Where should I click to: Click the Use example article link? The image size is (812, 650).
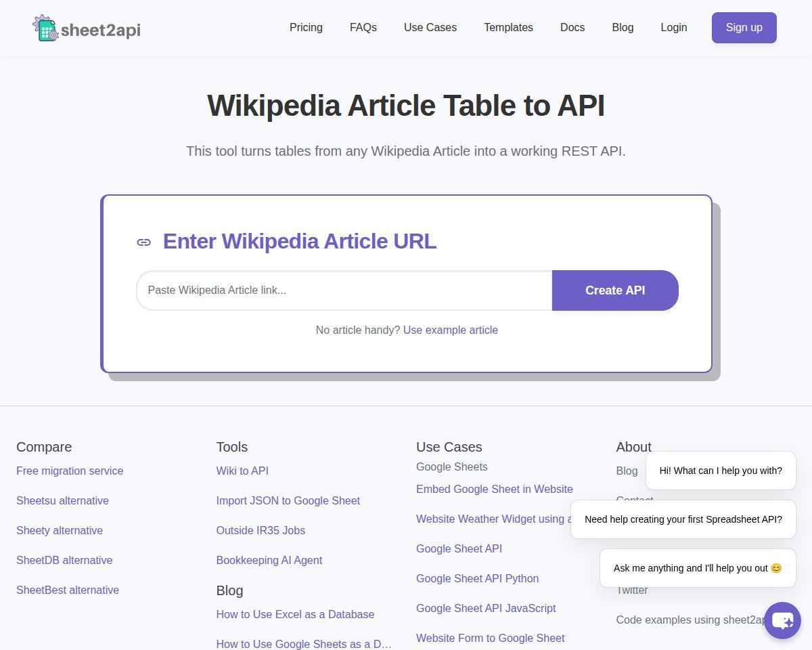[451, 330]
